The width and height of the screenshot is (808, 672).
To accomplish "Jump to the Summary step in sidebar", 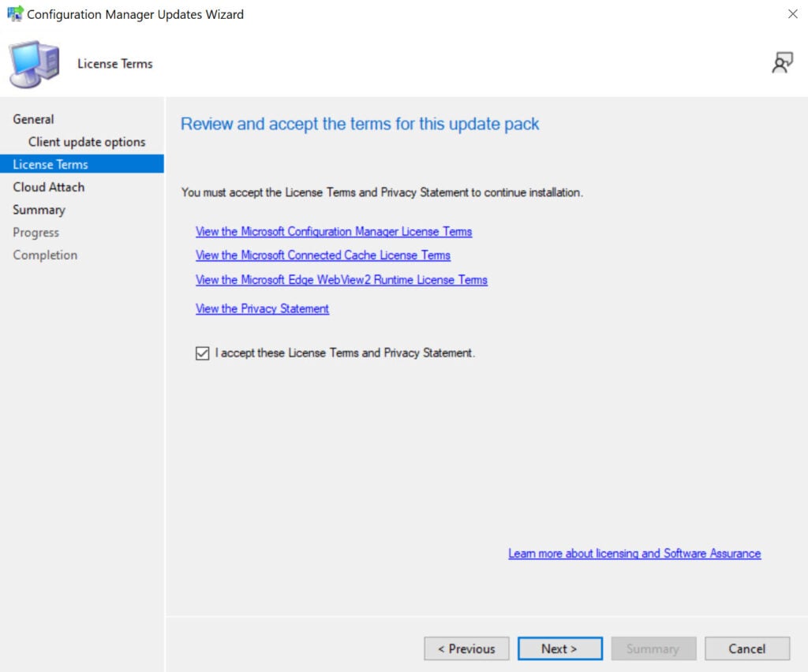I will coord(39,210).
